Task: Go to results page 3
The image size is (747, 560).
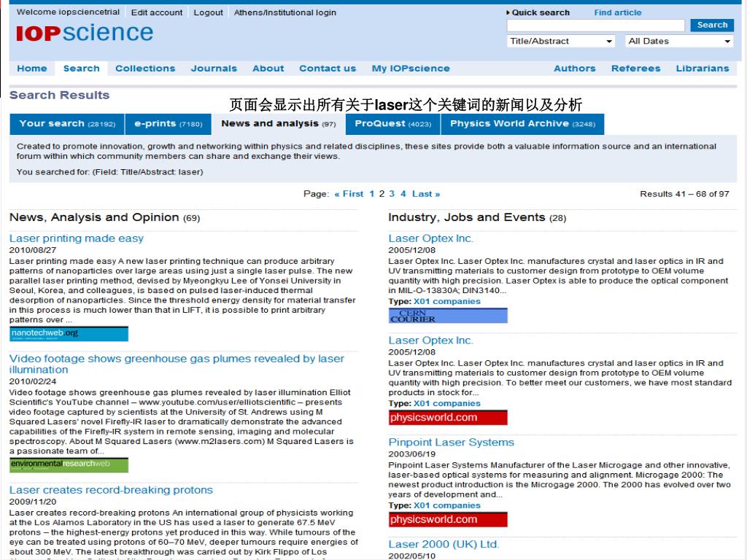Action: click(392, 194)
